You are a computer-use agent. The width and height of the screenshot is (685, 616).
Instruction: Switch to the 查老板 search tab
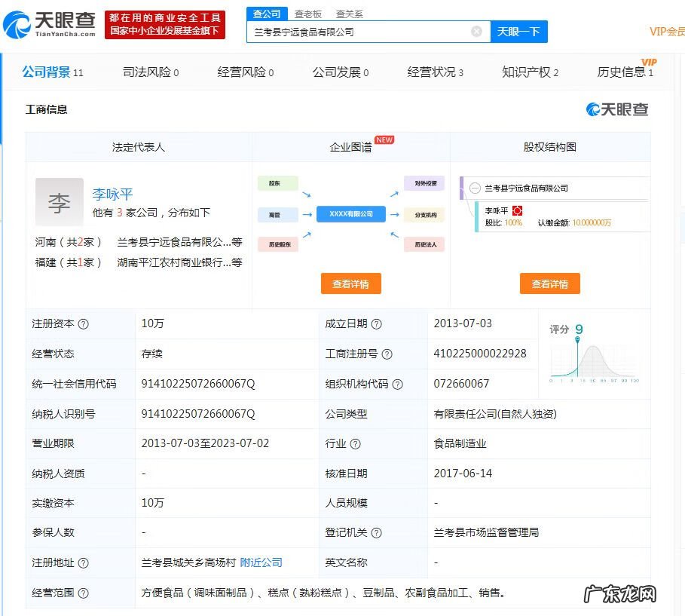point(307,14)
